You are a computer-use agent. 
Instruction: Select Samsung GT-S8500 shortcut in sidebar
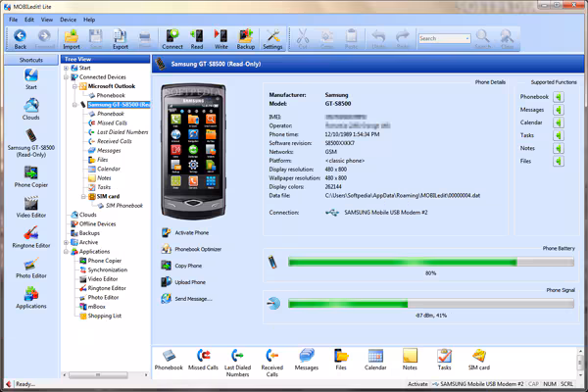(x=31, y=143)
